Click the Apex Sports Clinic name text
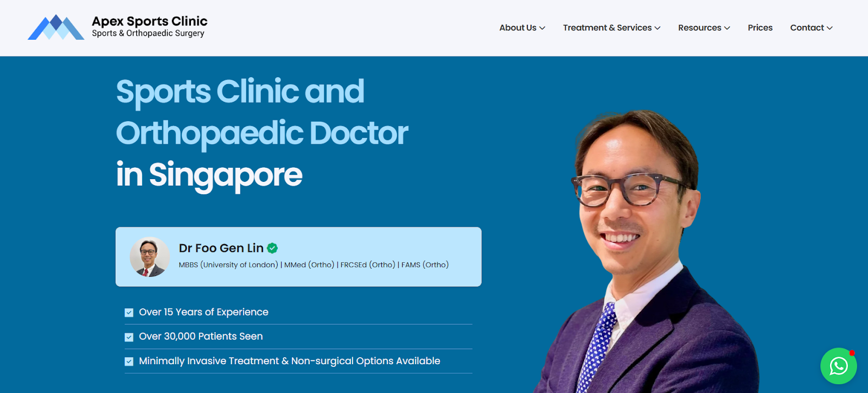Image resolution: width=868 pixels, height=393 pixels. 150,21
